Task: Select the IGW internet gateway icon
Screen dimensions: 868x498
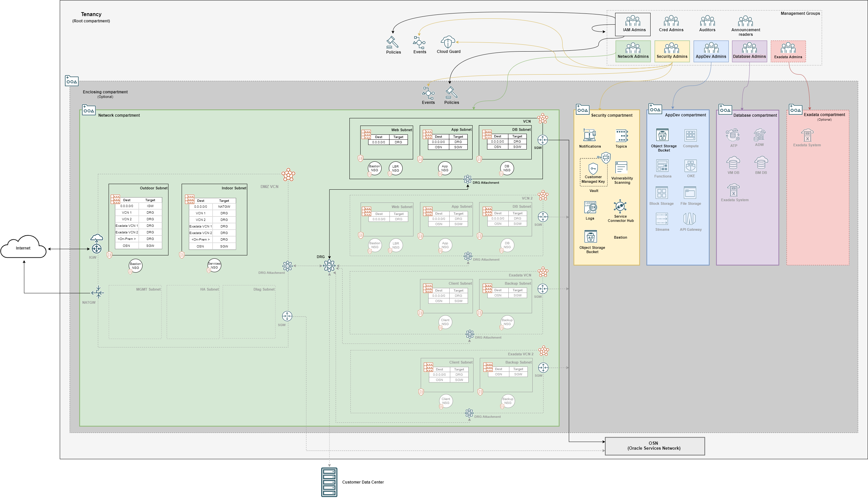Action: click(x=97, y=248)
